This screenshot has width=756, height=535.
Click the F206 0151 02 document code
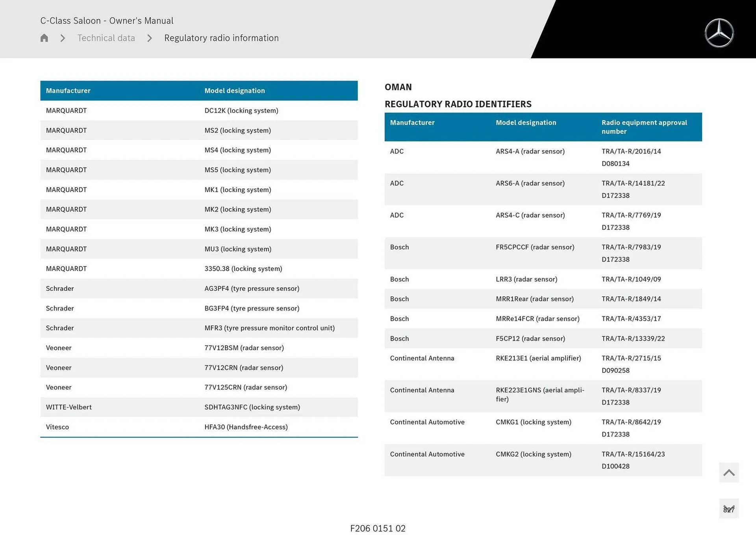tap(378, 528)
